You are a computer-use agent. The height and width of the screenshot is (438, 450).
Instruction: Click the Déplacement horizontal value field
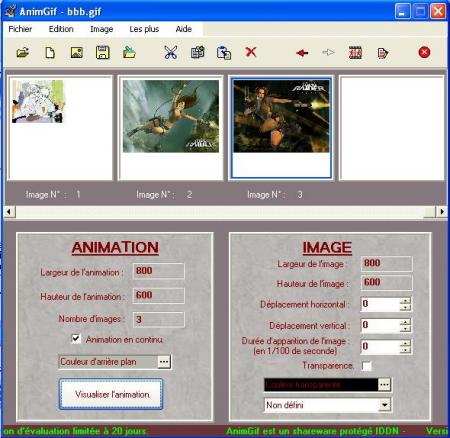coord(380,304)
